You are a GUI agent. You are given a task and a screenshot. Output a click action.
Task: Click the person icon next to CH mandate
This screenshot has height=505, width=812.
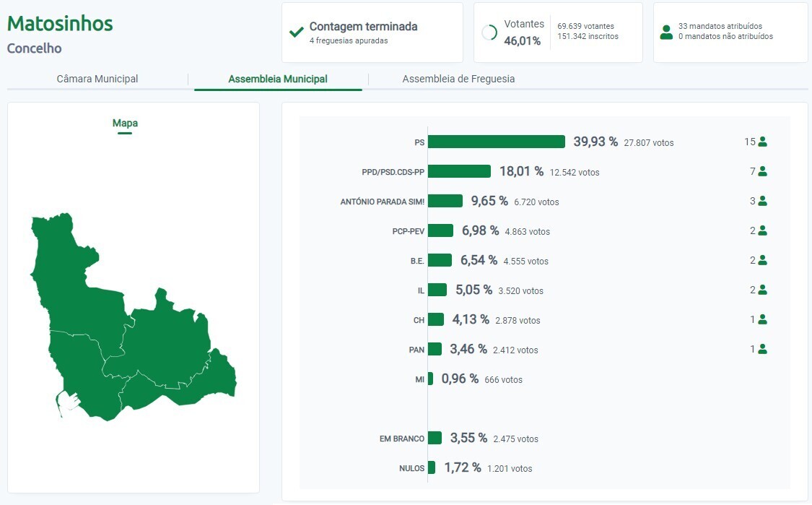coord(762,319)
